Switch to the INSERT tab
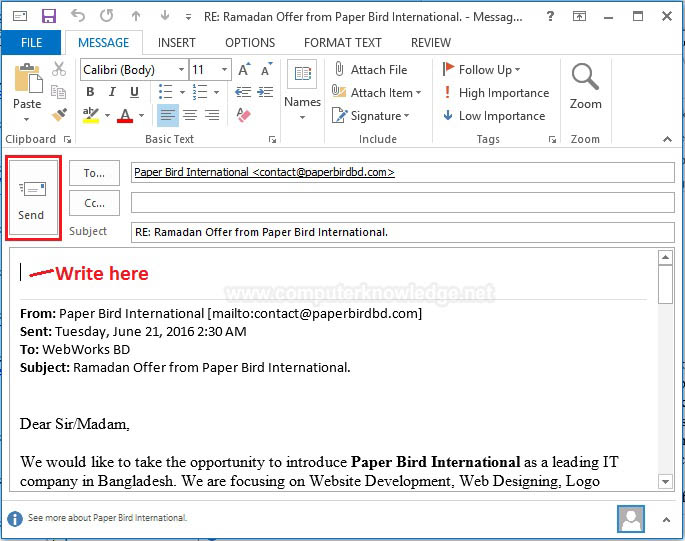Viewport: 685px width, 541px height. (x=176, y=43)
